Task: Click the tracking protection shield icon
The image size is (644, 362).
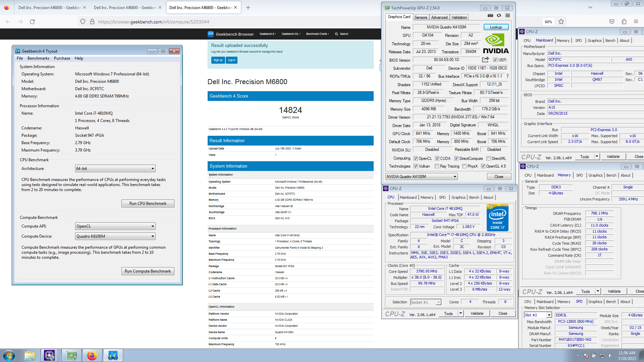Action: click(x=83, y=21)
